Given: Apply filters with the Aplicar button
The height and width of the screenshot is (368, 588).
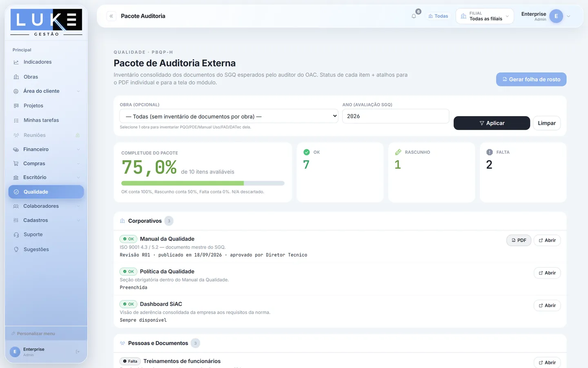Looking at the screenshot, I should click(x=492, y=123).
